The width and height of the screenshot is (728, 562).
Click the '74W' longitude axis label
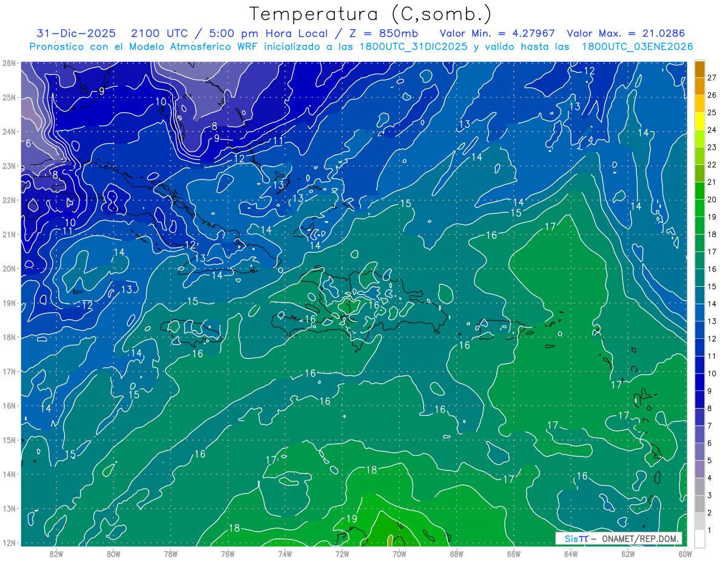(x=285, y=554)
